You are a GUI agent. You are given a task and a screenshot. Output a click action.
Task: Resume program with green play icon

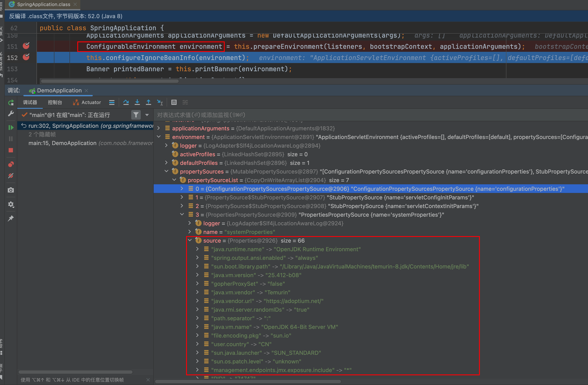coord(11,127)
